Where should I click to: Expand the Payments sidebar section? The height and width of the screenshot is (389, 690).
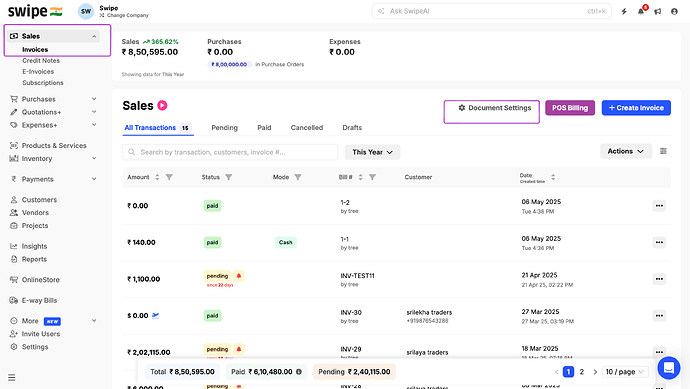pyautogui.click(x=94, y=179)
